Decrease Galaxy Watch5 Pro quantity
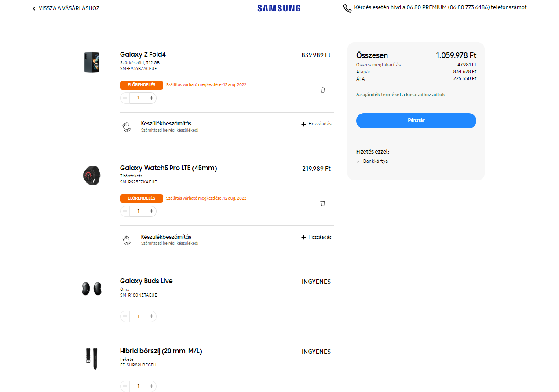559x392 pixels. pos(125,211)
